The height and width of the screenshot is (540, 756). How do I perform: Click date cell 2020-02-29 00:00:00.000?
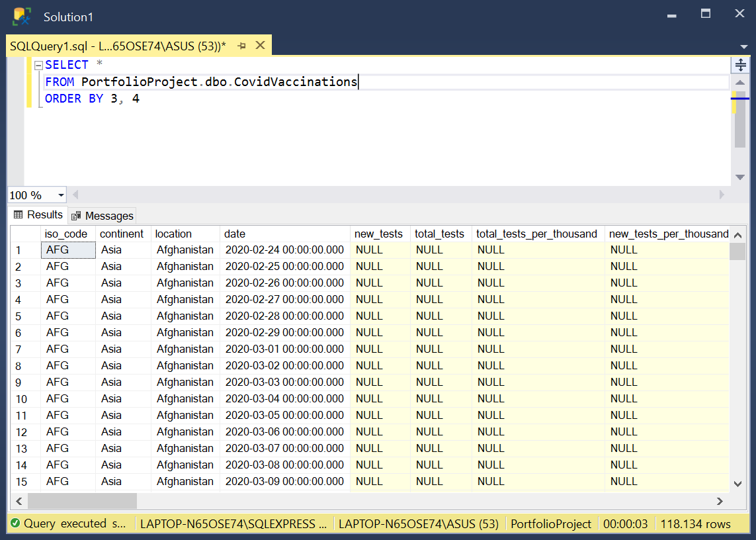point(285,332)
